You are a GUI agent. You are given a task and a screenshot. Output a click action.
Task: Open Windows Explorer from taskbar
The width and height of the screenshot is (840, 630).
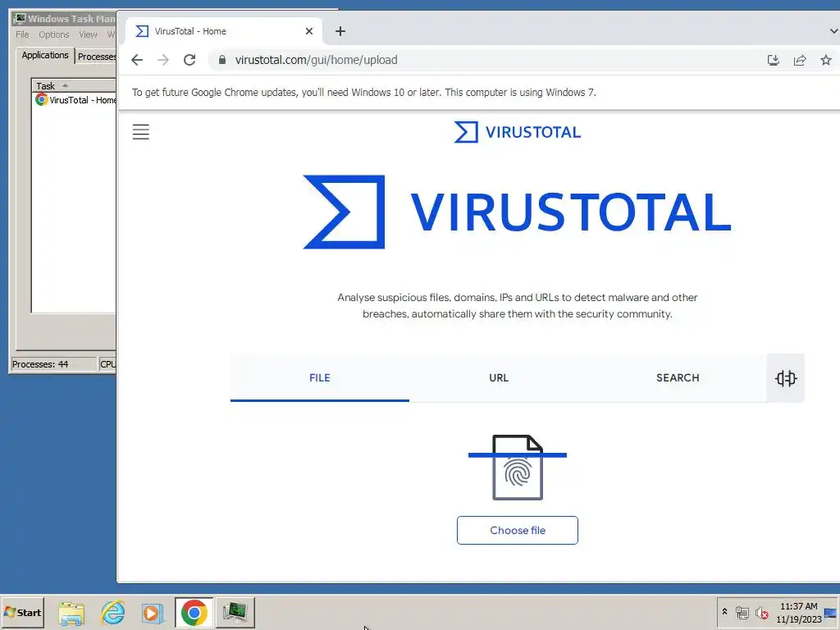[71, 613]
